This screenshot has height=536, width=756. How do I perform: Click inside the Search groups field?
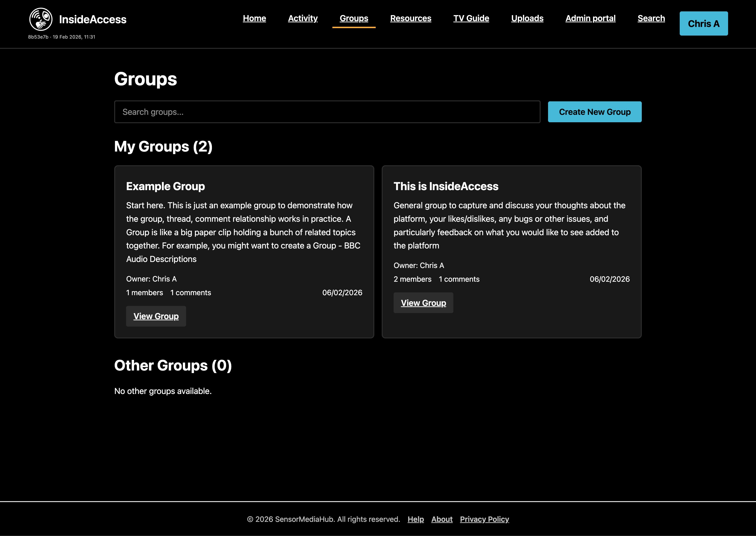(x=327, y=112)
